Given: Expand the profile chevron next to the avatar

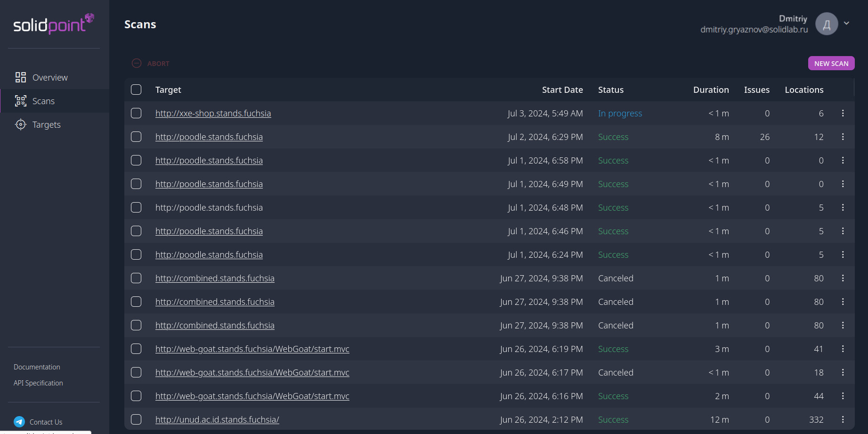Looking at the screenshot, I should (846, 23).
